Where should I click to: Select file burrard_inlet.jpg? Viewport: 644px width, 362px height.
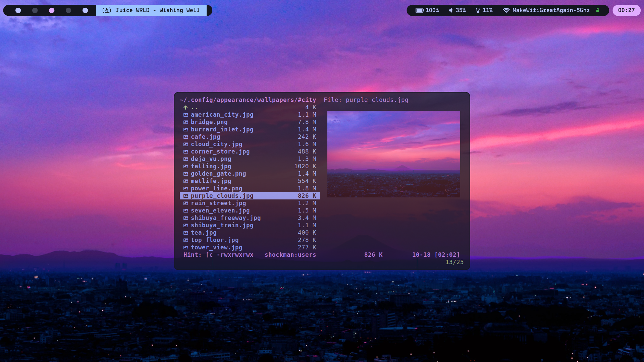[x=250, y=129]
